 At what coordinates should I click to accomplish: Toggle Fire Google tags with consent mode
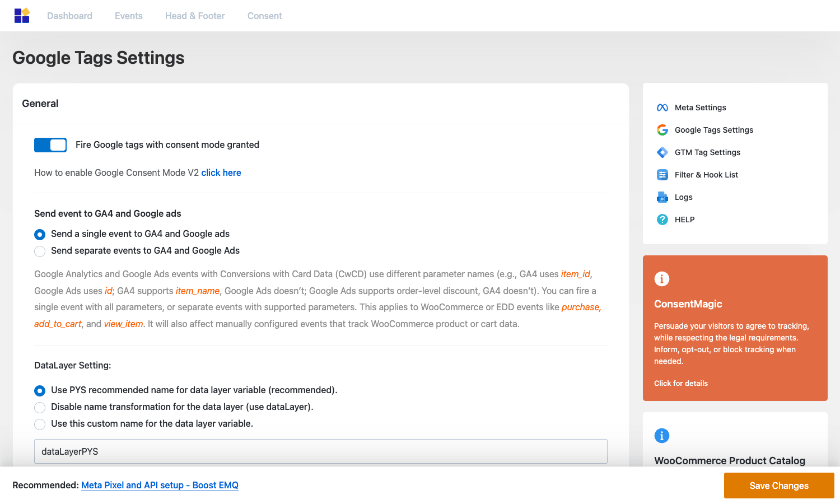[x=50, y=145]
